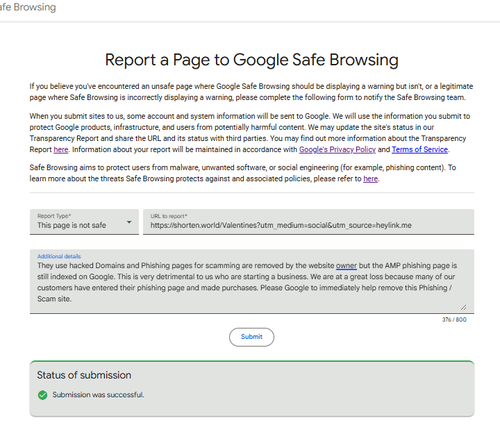This screenshot has height=432, width=500.
Task: Click the URL to report input field
Action: point(308,222)
